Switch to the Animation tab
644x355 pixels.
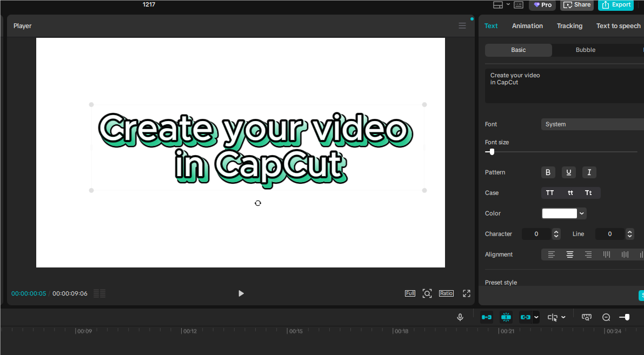click(527, 25)
